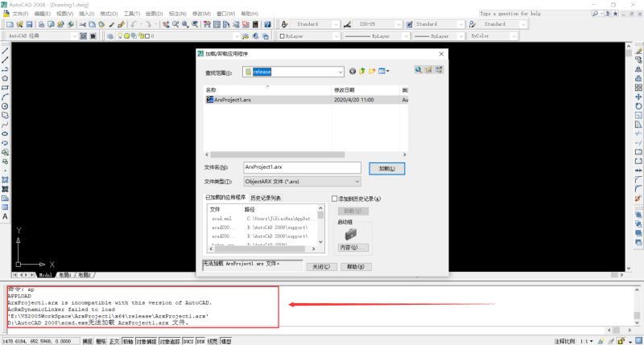The width and height of the screenshot is (644, 345).
Task: Select the Spline draw tool
Action: [5, 125]
